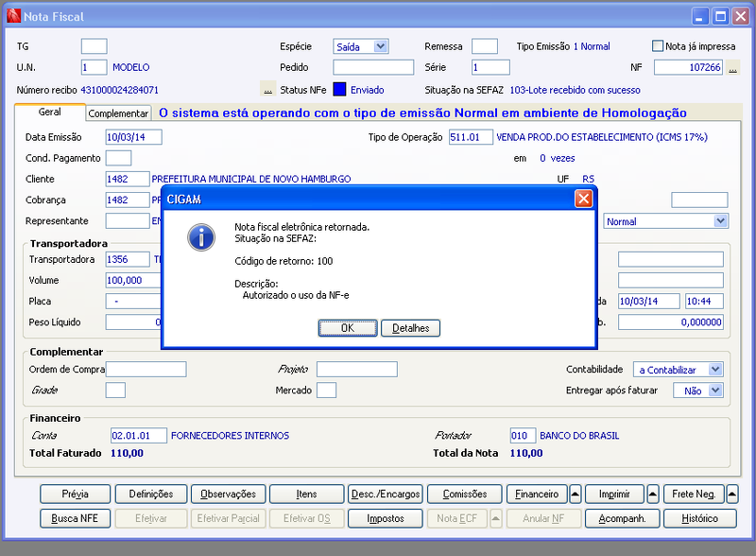756x556 pixels.
Task: Click the Projeto input field
Action: 357,369
